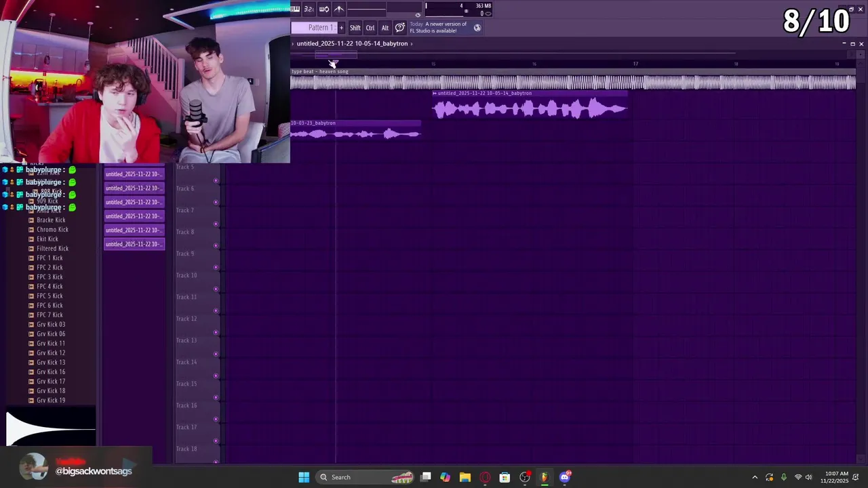Select upper babytron audio clip waveform
Viewport: 868px width, 488px height.
coord(530,108)
